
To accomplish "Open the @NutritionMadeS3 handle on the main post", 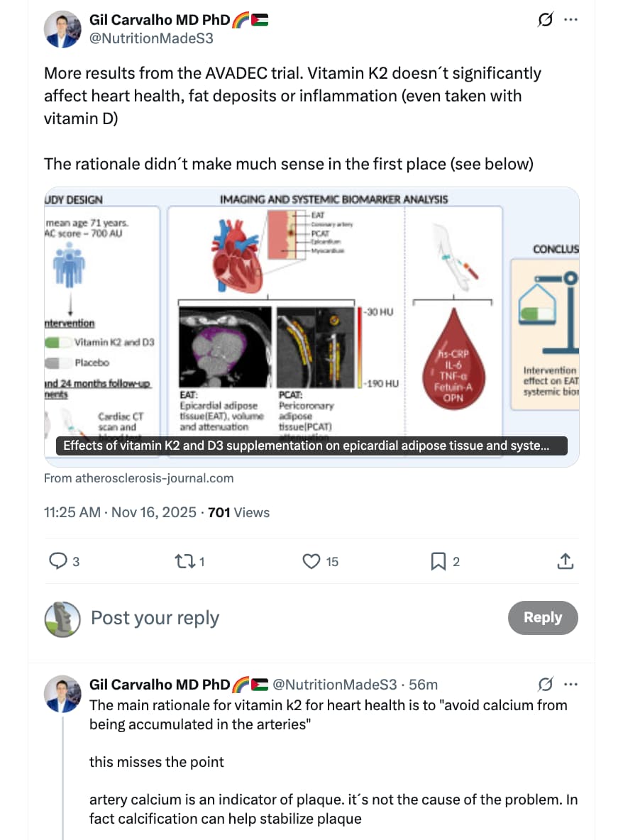I will point(151,38).
